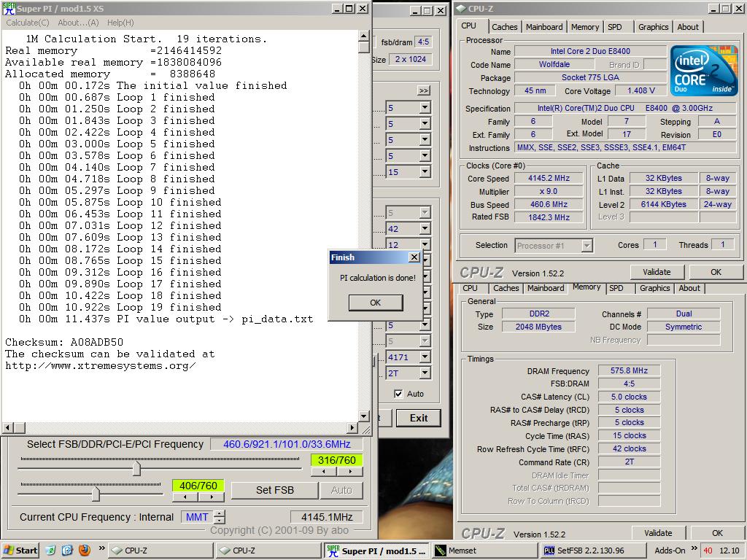Click Validate in CPU-Z memory window
Screen dimensions: 747x560
pos(658,533)
